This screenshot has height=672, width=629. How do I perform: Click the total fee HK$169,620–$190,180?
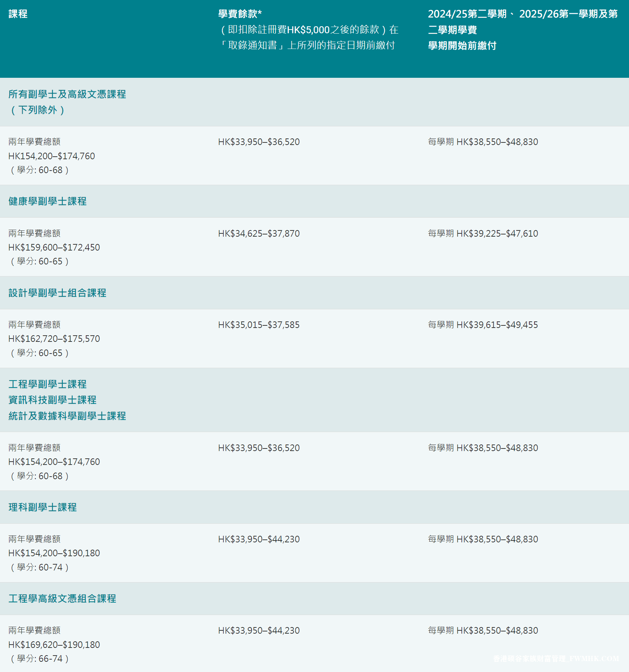pyautogui.click(x=54, y=645)
